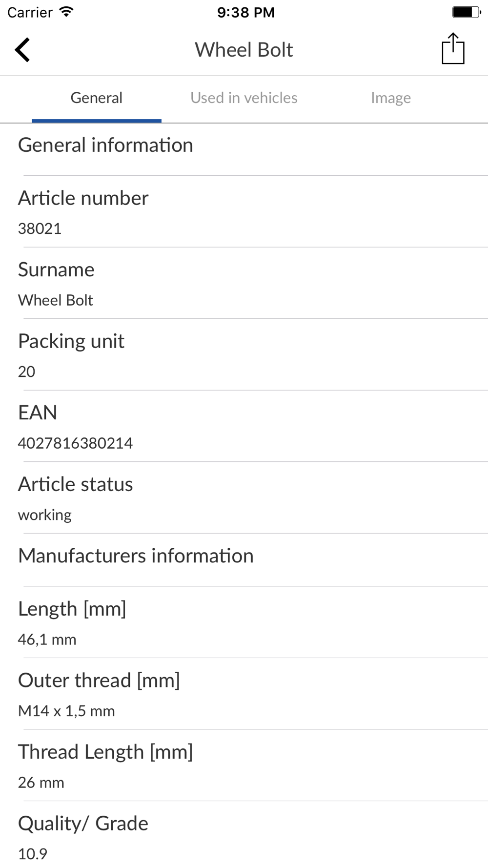The width and height of the screenshot is (488, 868).
Task: Tap the Outer thread M14 x 1,5 mm row
Action: [x=244, y=694]
